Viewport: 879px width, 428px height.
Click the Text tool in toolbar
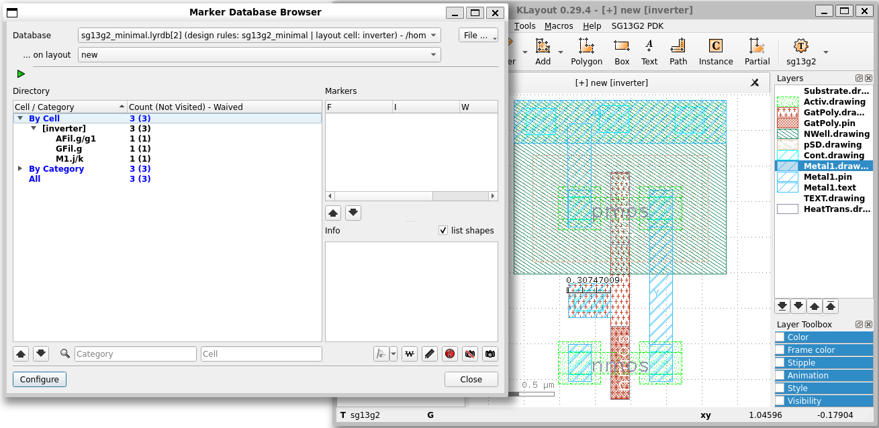(649, 51)
